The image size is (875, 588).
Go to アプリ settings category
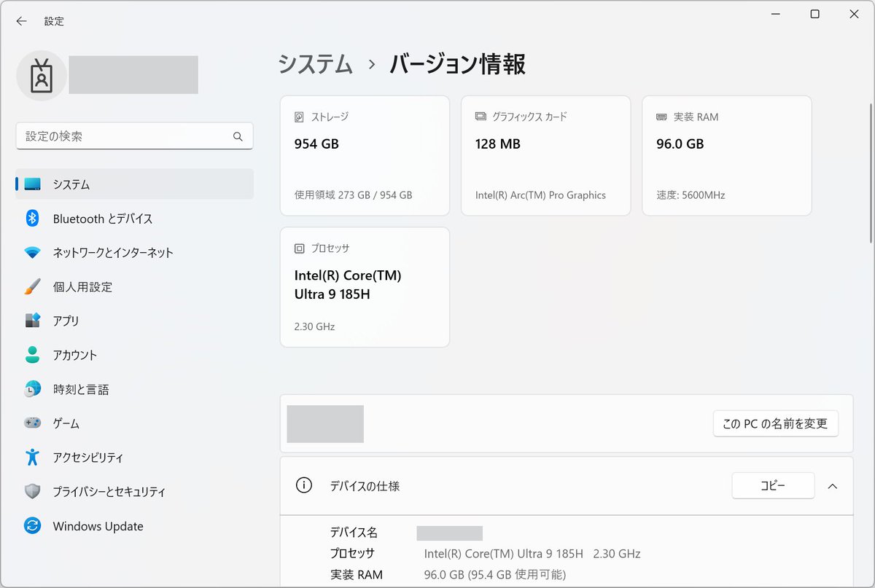click(134, 321)
